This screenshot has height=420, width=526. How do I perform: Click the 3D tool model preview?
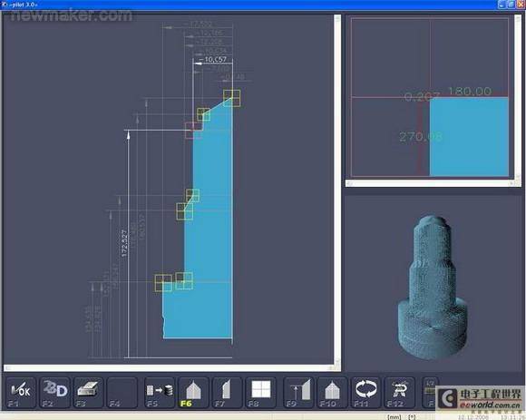432,288
